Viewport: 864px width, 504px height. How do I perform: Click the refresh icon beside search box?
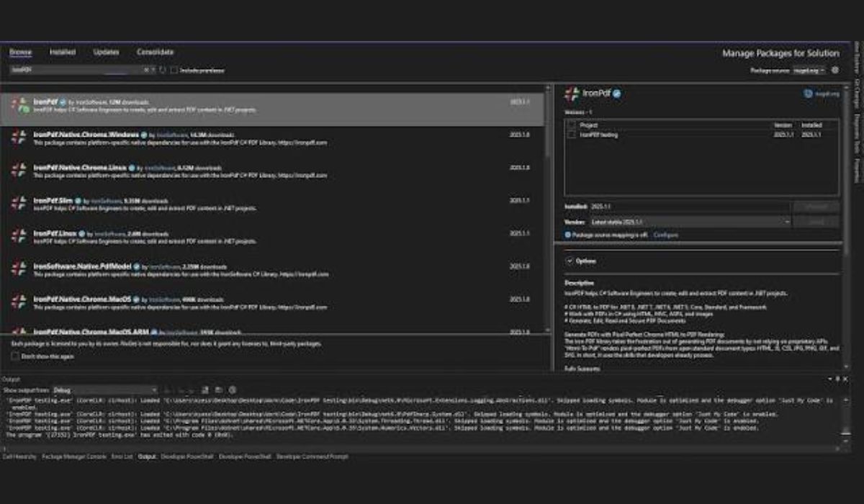pos(163,71)
